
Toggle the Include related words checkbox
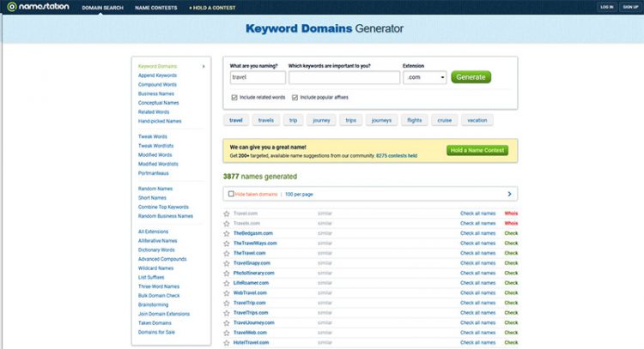234,97
